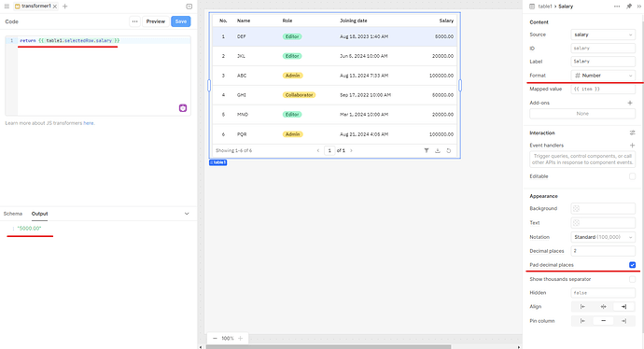This screenshot has width=644, height=349.
Task: Click the Preview button
Action: [156, 21]
